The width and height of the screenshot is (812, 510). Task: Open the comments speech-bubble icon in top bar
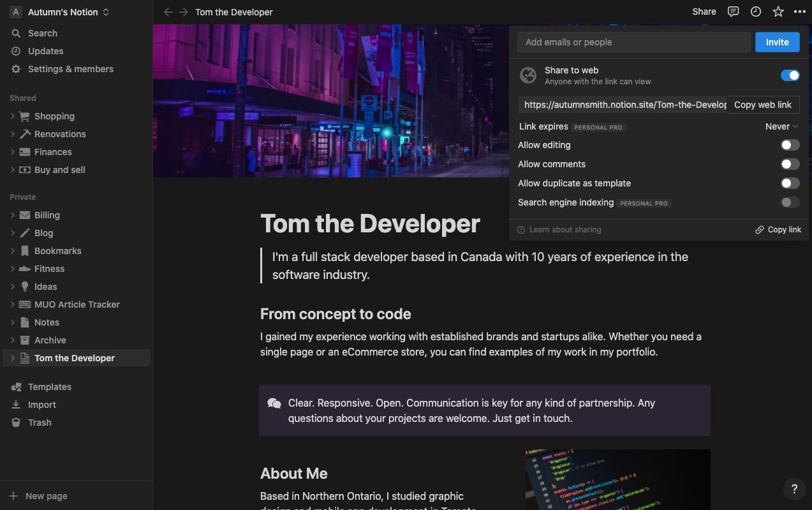pos(734,11)
